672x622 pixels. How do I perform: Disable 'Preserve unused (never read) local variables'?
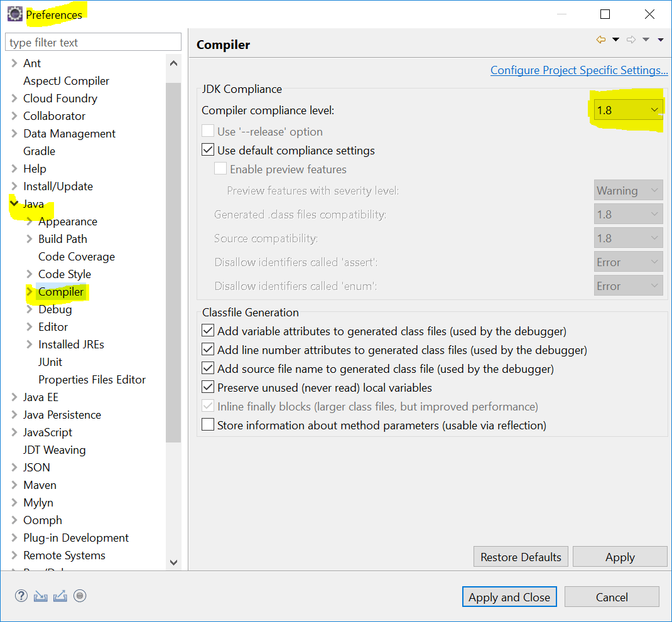[x=207, y=387]
